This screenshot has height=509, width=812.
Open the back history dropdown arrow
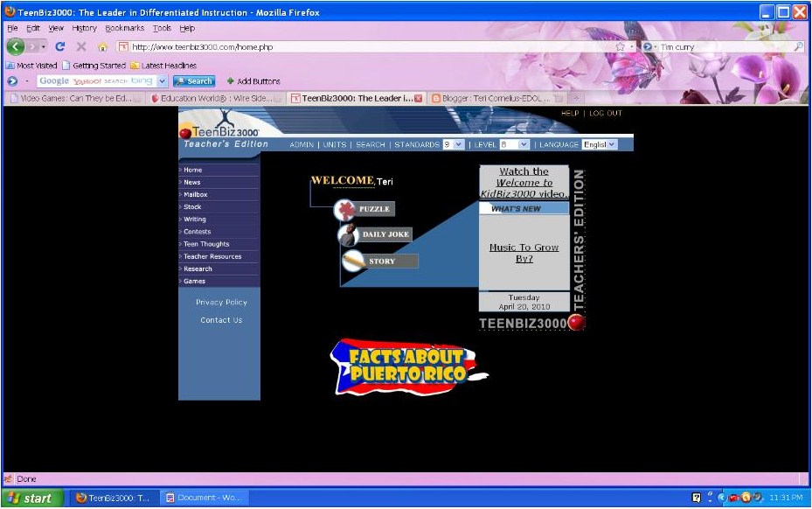click(44, 46)
